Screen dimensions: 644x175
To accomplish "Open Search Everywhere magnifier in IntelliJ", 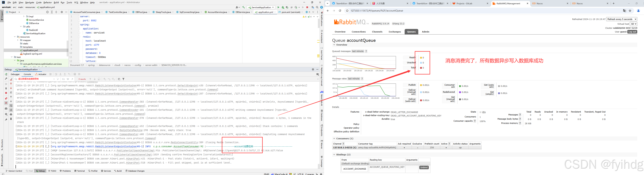I will 317,7.
